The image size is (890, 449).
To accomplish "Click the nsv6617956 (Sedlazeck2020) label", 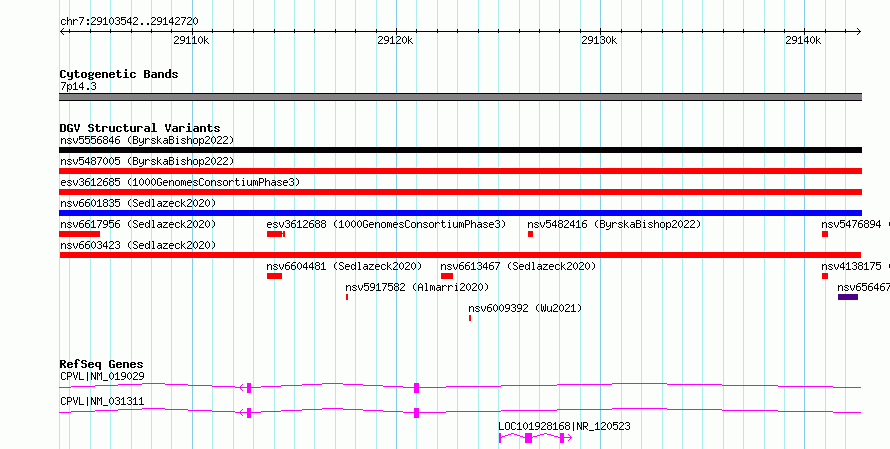I will pos(138,224).
